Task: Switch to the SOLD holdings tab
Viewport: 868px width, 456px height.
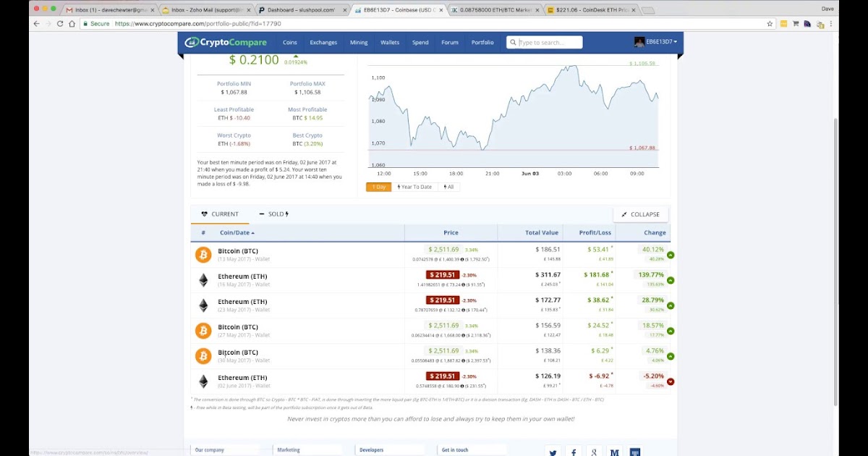Action: tap(273, 214)
